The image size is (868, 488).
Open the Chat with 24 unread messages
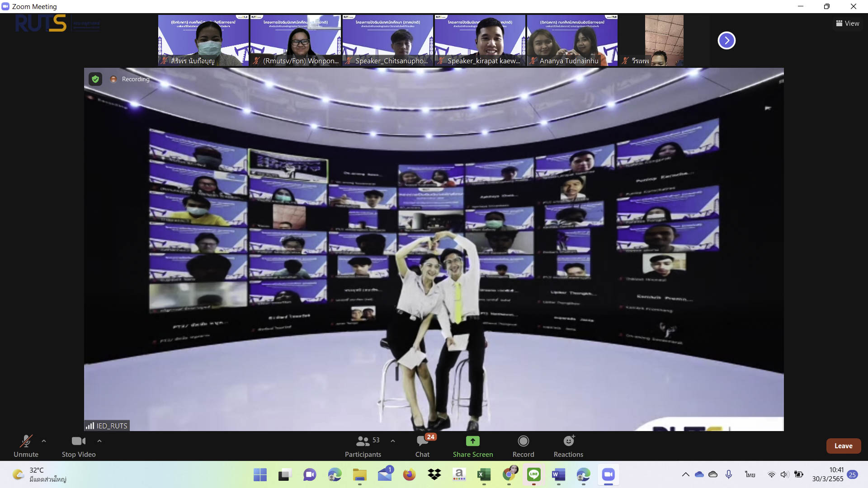[423, 446]
